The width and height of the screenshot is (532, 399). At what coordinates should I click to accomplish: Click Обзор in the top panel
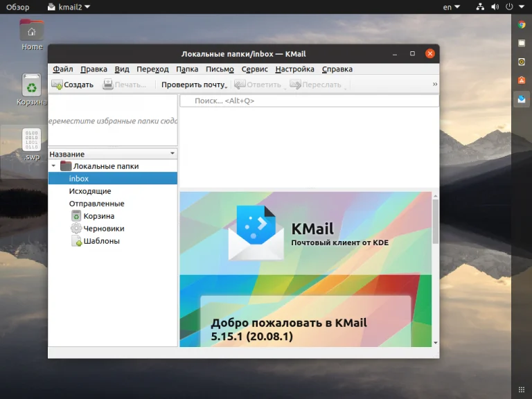(18, 7)
